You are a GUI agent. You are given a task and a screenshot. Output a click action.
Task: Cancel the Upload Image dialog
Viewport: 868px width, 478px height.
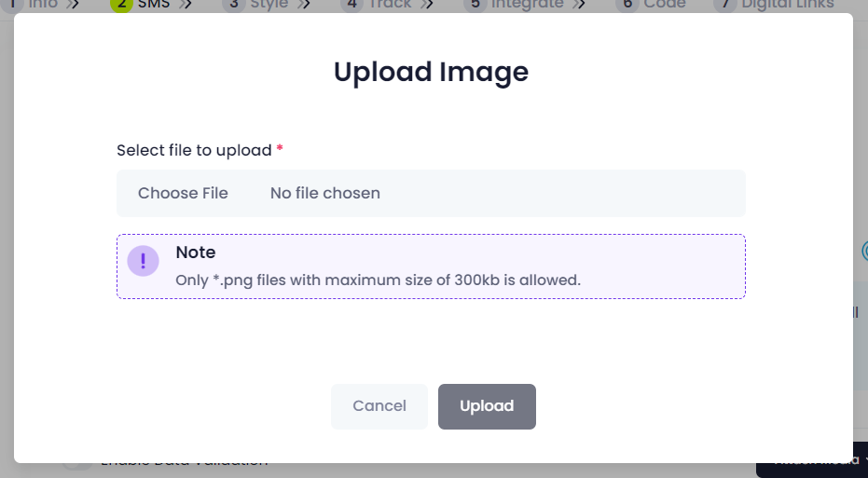(379, 406)
